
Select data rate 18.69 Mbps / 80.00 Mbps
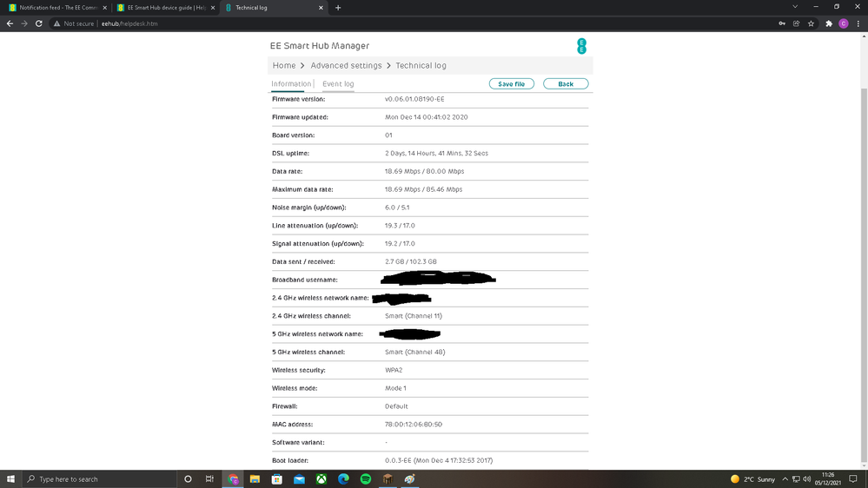click(425, 172)
